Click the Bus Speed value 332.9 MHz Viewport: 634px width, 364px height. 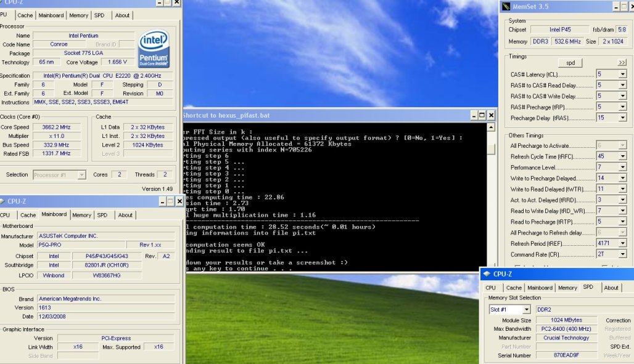(56, 145)
